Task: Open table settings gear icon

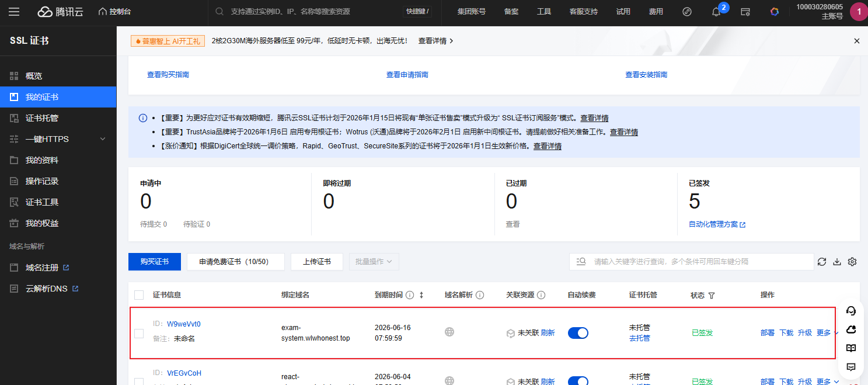Action: (852, 262)
